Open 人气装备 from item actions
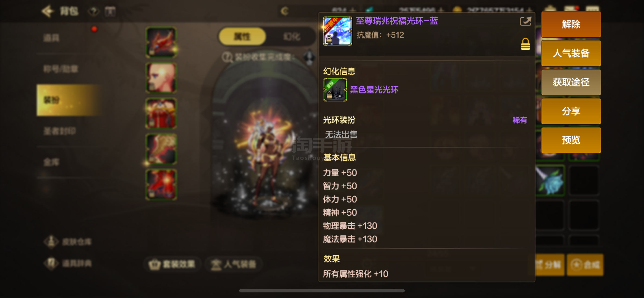 [571, 53]
